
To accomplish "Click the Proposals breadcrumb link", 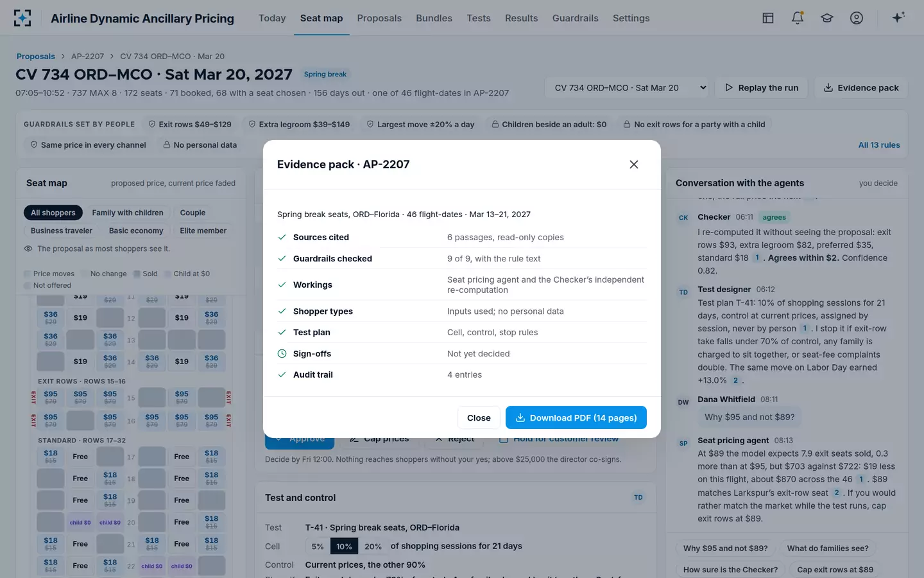I will point(36,57).
